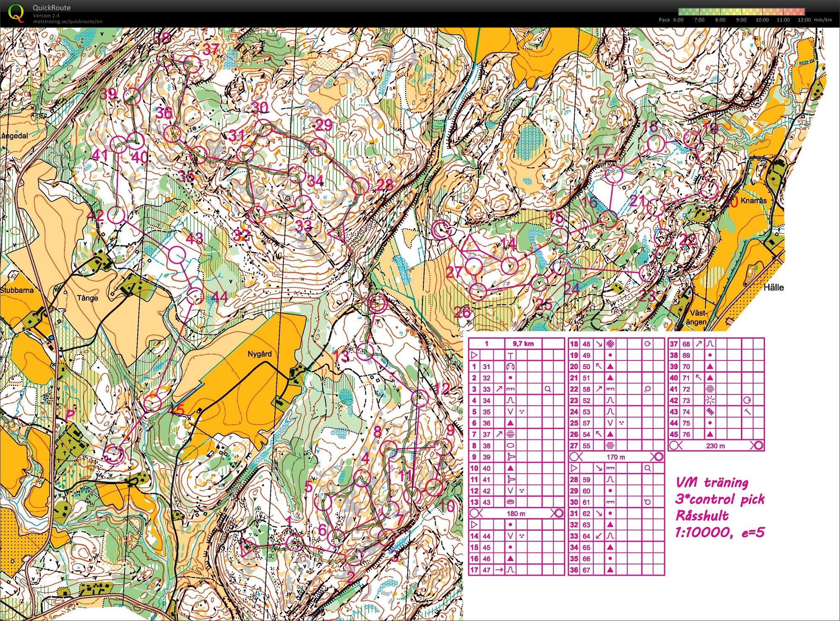Click control circle 18 on the map
Viewport: 840px width, 621px height.
[656, 144]
